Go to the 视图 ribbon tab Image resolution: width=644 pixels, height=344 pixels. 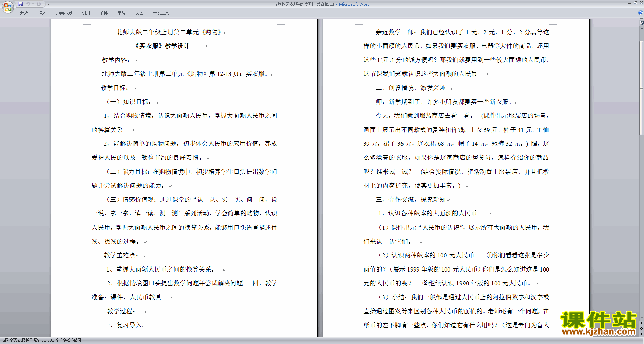point(139,13)
